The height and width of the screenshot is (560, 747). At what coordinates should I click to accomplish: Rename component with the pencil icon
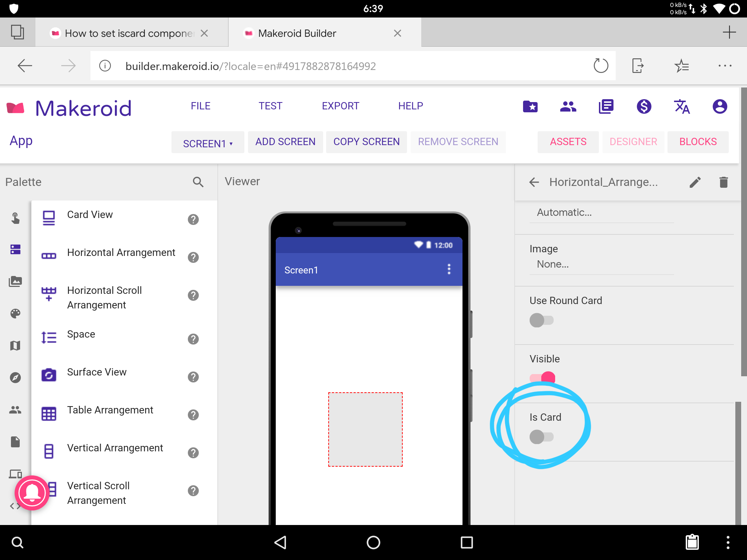[x=695, y=182]
